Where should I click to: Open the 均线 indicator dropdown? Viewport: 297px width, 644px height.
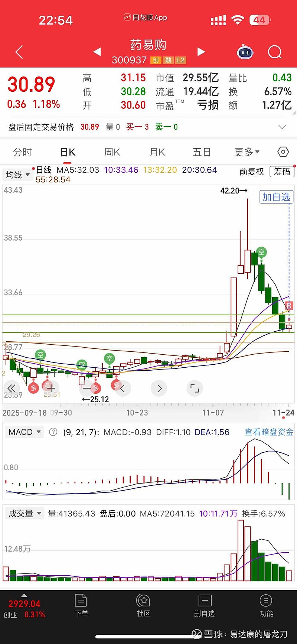(17, 175)
